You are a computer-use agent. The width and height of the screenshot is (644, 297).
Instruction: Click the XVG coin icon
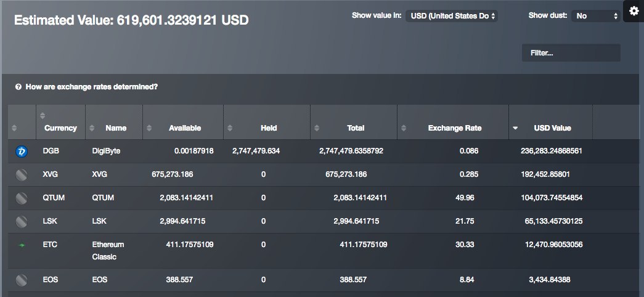pyautogui.click(x=22, y=174)
